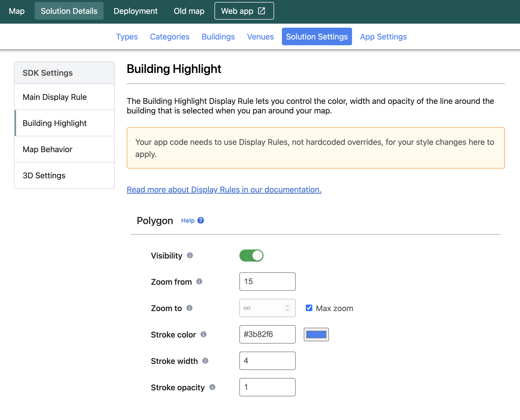Click the Stroke opacity info icon

[x=212, y=387]
